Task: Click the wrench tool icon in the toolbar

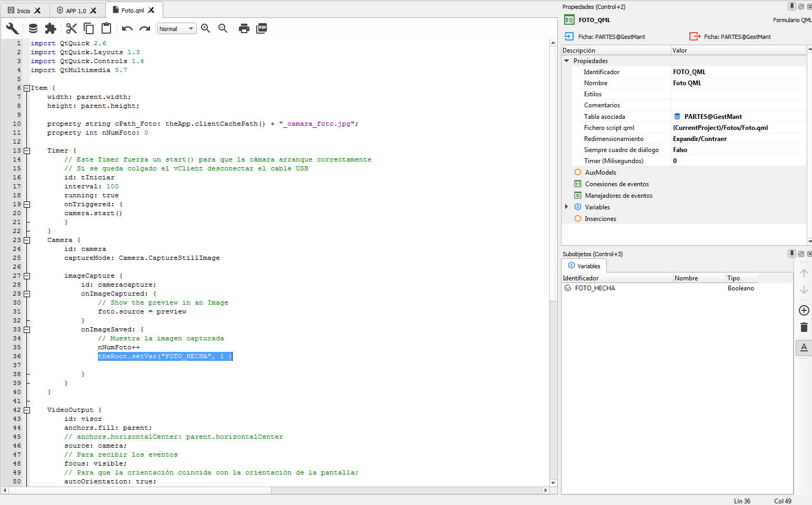Action: tap(13, 28)
